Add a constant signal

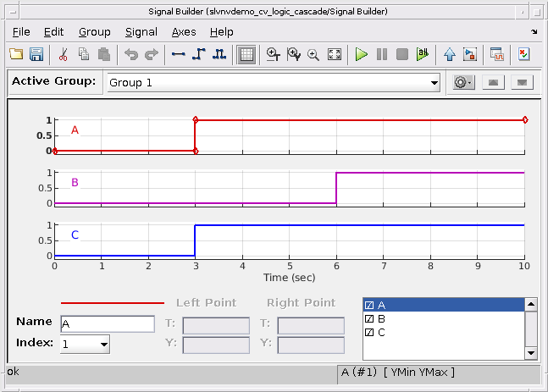(x=178, y=54)
